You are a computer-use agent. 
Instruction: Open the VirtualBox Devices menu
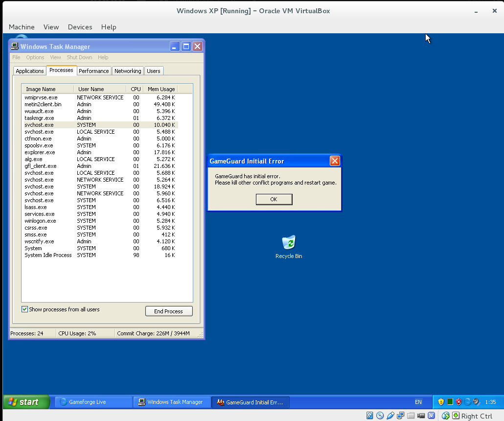pyautogui.click(x=80, y=27)
